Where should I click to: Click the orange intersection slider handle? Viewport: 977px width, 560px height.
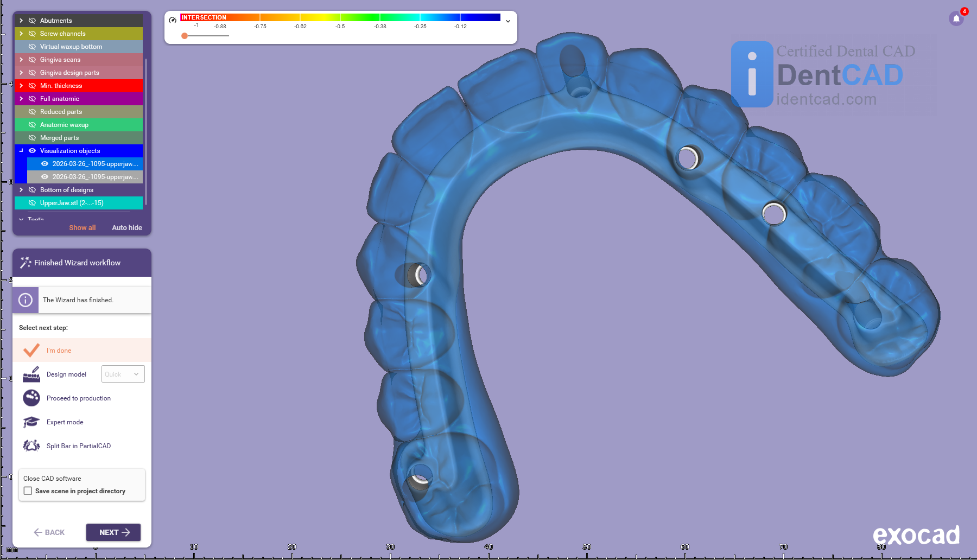[x=185, y=36]
